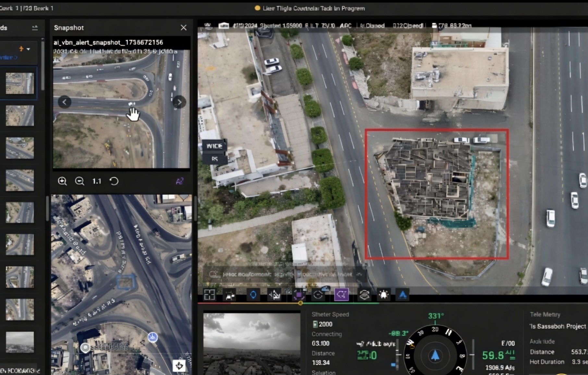Click the Snapshot panel title tab
This screenshot has height=375, width=588.
click(69, 28)
